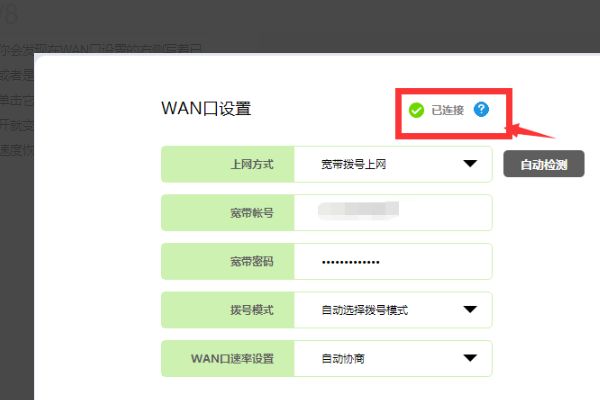Click the 自动协商 selection box

coord(393,358)
